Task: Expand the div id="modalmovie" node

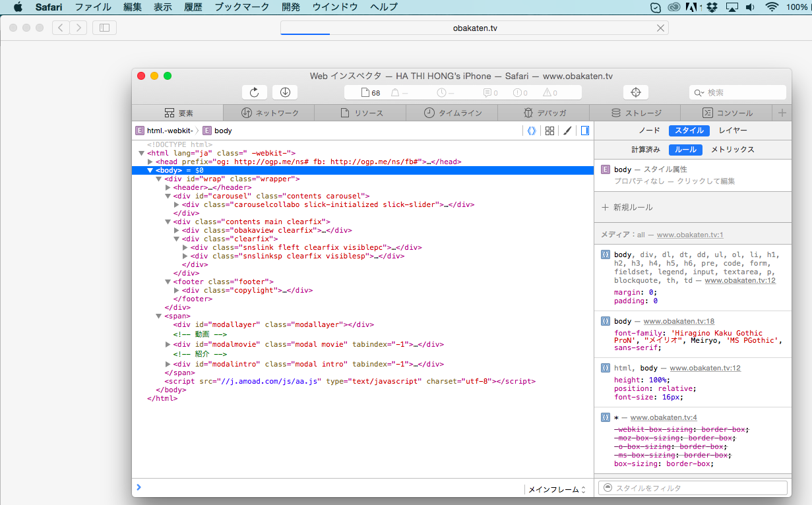Action: [x=168, y=344]
